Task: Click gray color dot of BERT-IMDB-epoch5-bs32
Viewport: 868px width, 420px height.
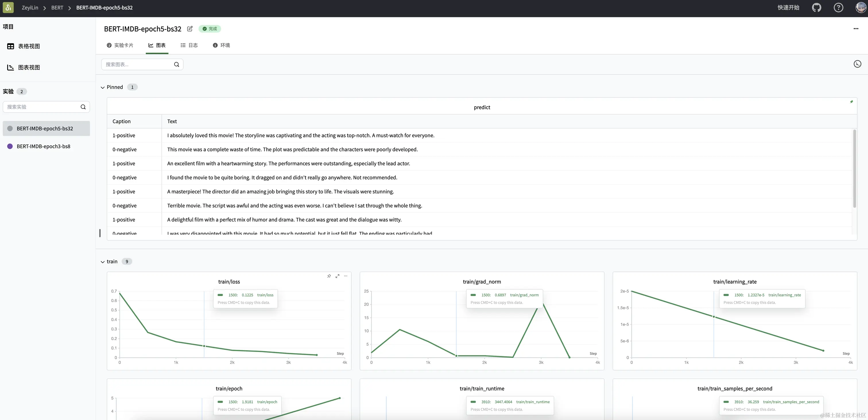Action: tap(10, 128)
